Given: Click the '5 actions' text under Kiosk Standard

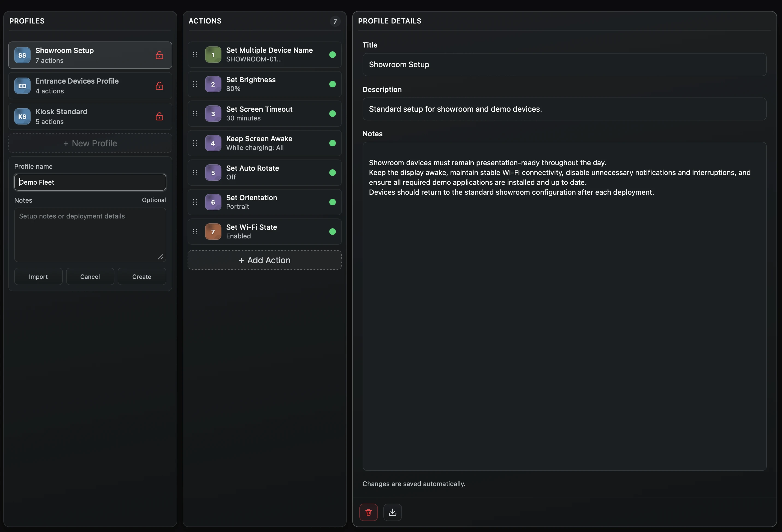Looking at the screenshot, I should pyautogui.click(x=49, y=122).
